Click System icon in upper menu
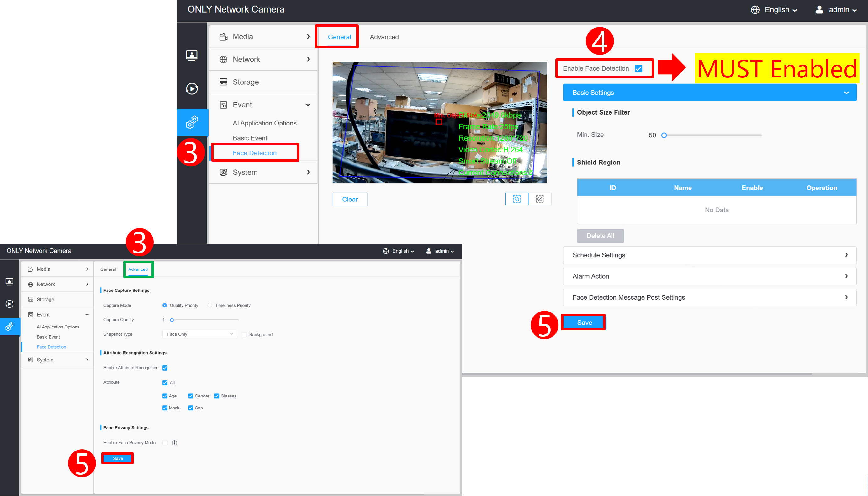The width and height of the screenshot is (868, 496). 223,172
